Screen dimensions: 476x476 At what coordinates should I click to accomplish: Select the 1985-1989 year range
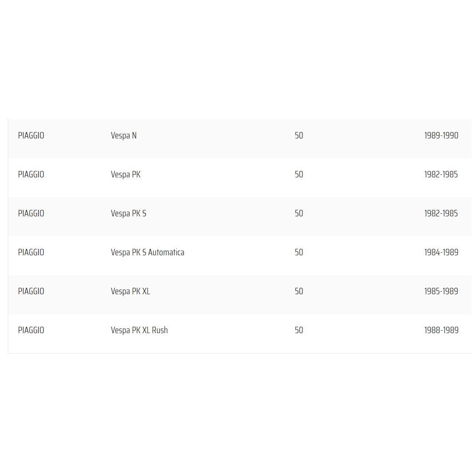[441, 291]
